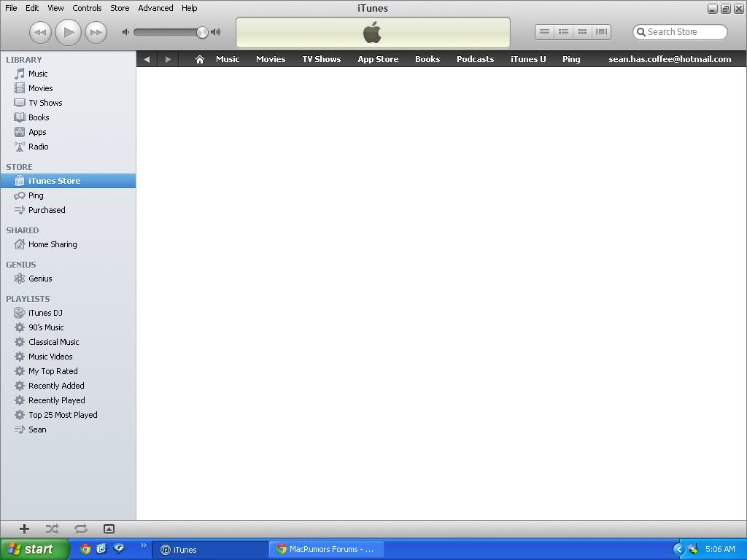Click the volume slider knob
Viewport: 747px width, 560px height.
(202, 32)
